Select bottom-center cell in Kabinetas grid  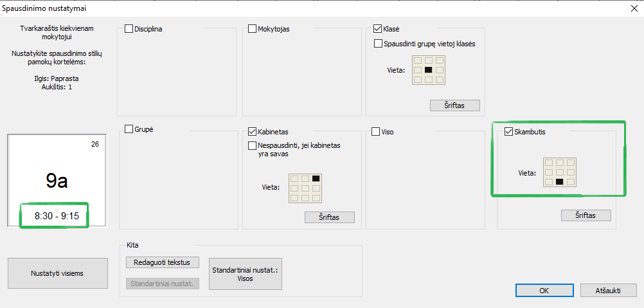[305, 198]
